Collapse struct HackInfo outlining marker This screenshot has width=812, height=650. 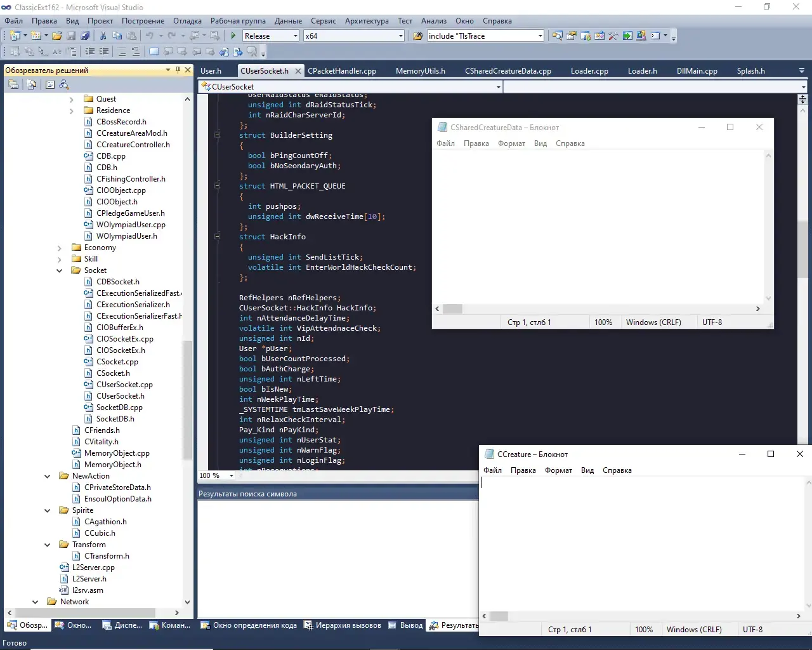pyautogui.click(x=217, y=237)
